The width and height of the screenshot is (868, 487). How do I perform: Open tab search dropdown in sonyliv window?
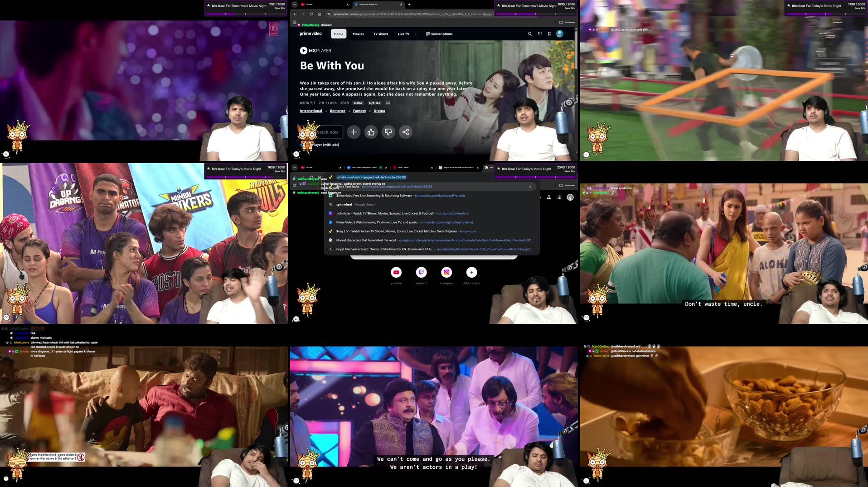pos(294,168)
